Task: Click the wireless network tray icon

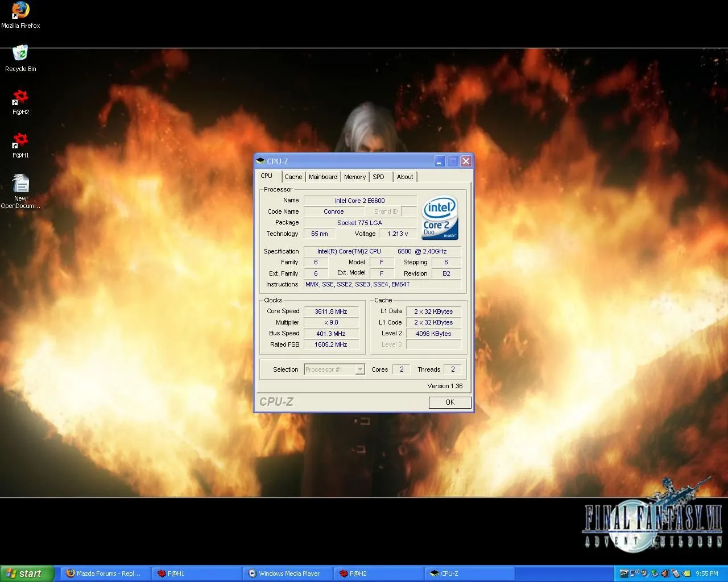Action: 634,573
